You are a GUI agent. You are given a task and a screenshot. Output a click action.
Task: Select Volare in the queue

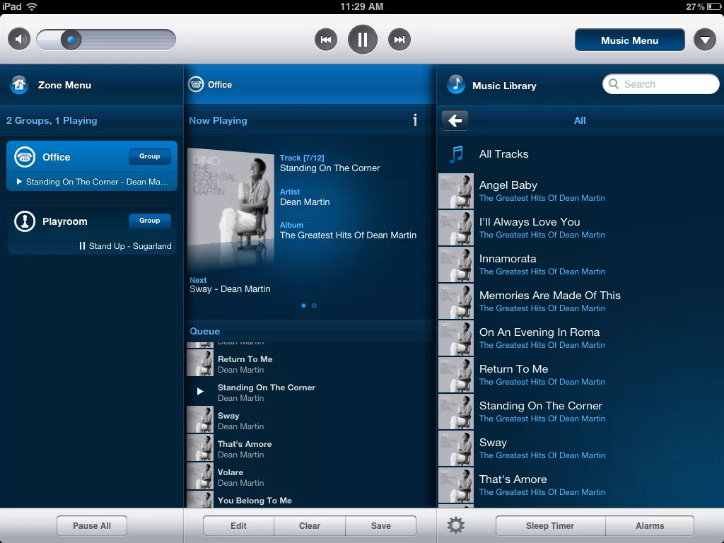pos(309,477)
